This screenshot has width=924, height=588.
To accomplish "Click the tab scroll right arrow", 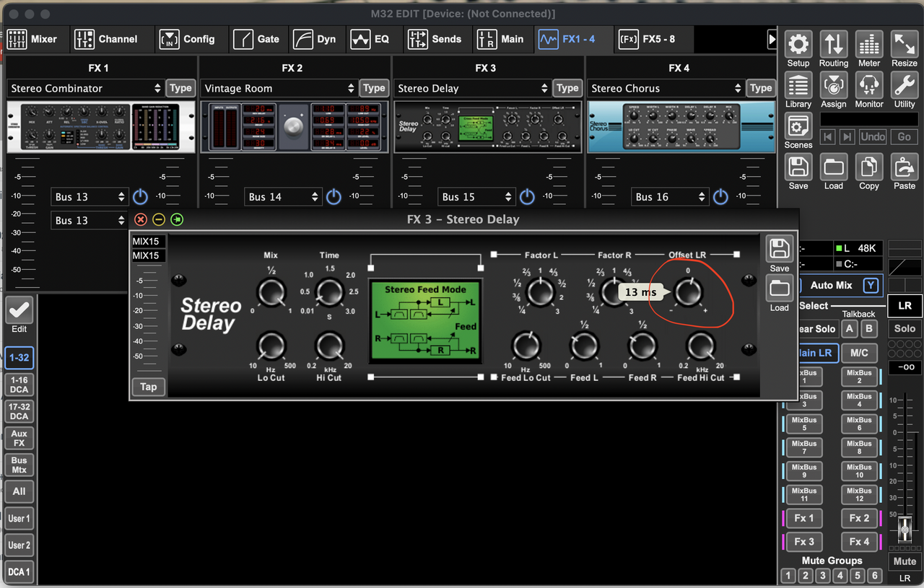I will pyautogui.click(x=772, y=39).
